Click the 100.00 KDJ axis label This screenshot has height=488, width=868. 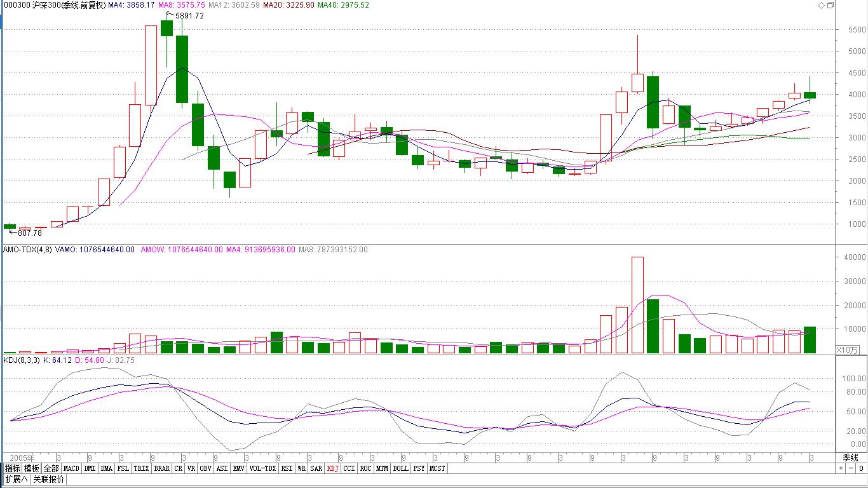point(855,378)
